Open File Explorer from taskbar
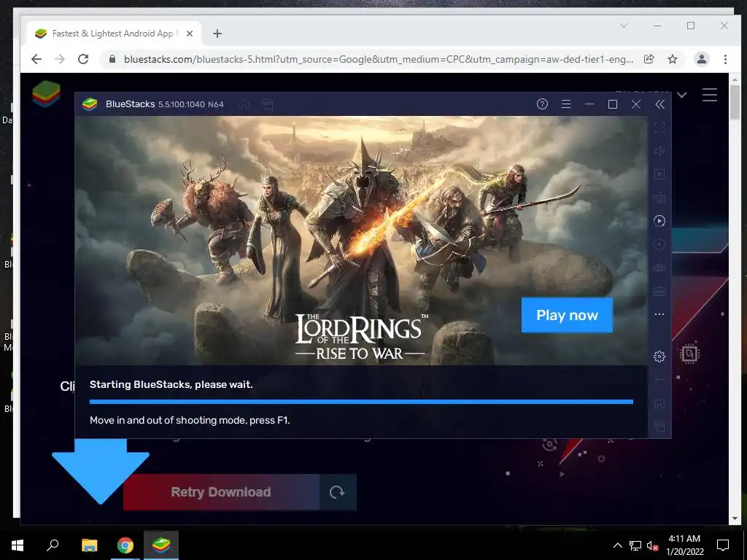The width and height of the screenshot is (747, 560). point(89,545)
